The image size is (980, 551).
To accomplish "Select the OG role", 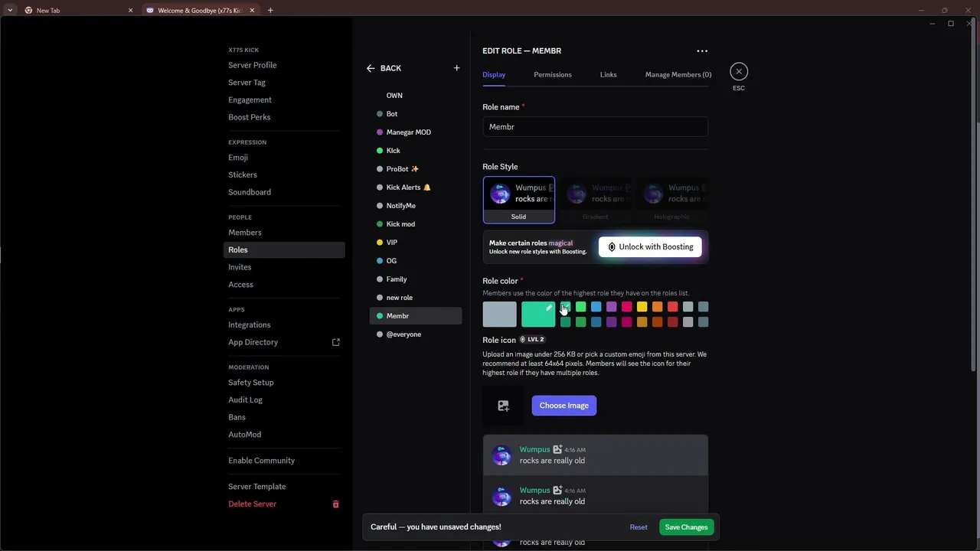I will (416, 261).
